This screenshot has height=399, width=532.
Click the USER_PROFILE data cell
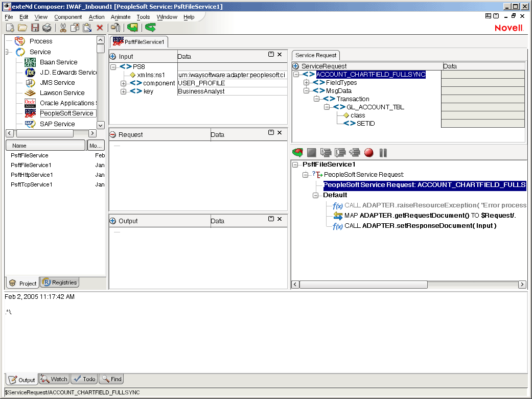tap(232, 83)
